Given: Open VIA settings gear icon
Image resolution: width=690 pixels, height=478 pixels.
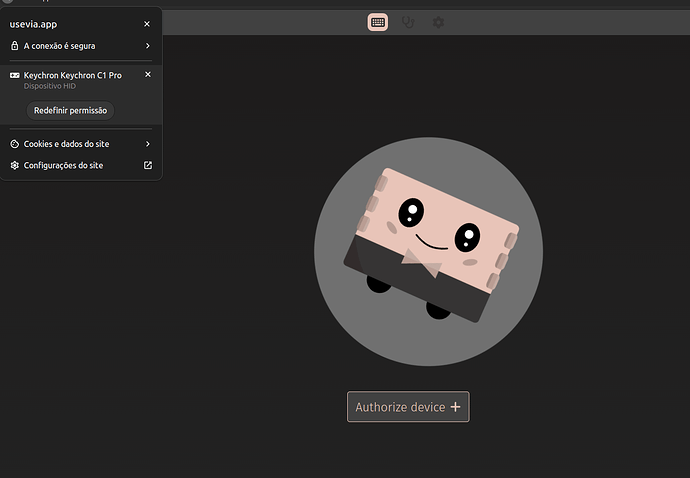Looking at the screenshot, I should pyautogui.click(x=438, y=22).
